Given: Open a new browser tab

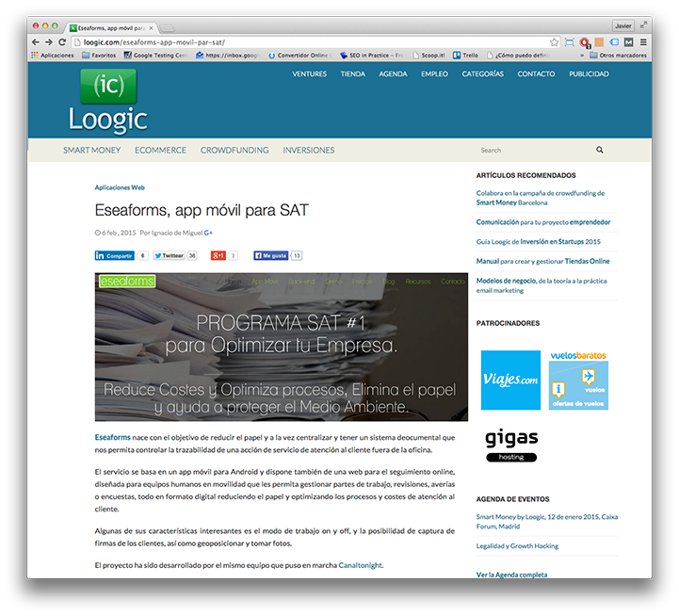Looking at the screenshot, I should 167,28.
